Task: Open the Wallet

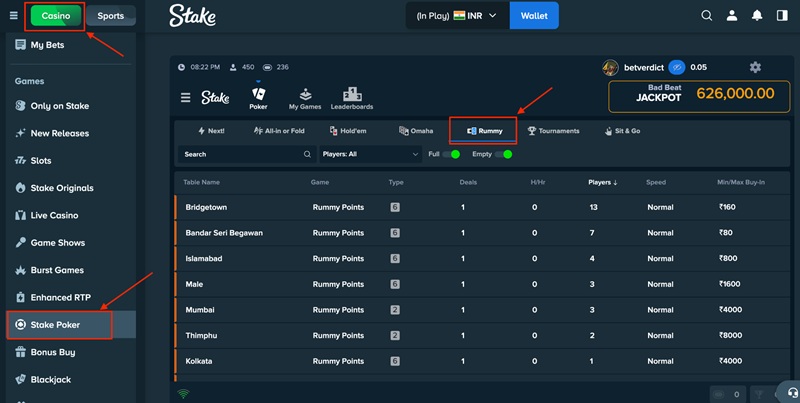Action: point(534,16)
